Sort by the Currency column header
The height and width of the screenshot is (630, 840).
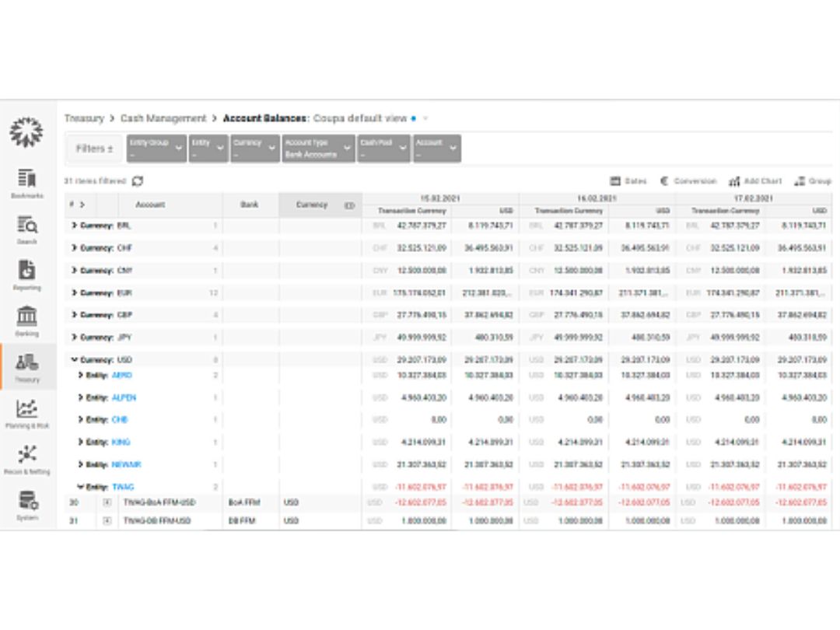pyautogui.click(x=312, y=205)
